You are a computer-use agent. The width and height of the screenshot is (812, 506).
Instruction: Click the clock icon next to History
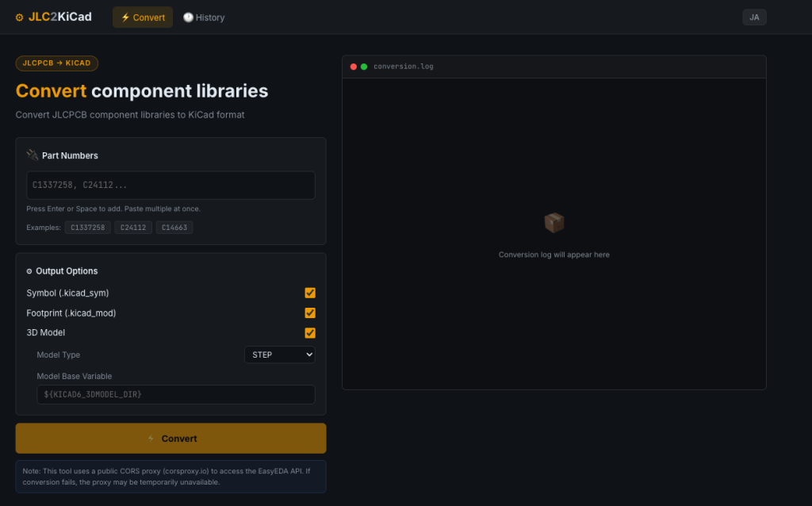click(x=188, y=17)
